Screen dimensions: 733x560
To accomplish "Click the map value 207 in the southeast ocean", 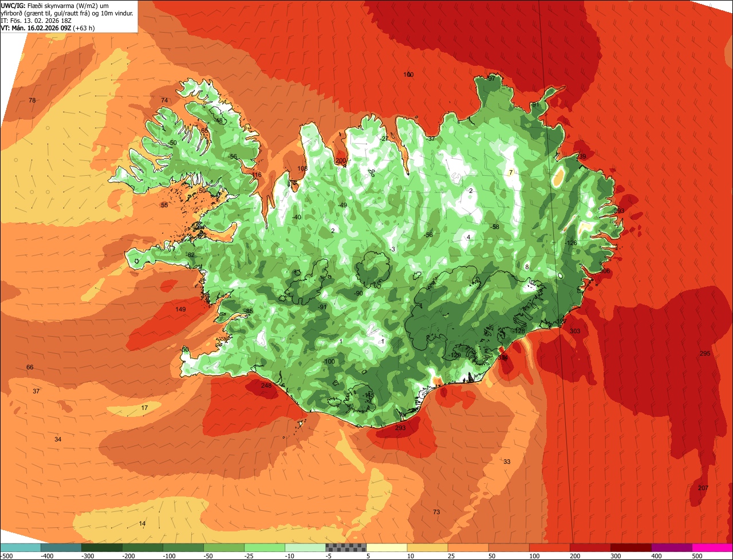I will (x=703, y=488).
